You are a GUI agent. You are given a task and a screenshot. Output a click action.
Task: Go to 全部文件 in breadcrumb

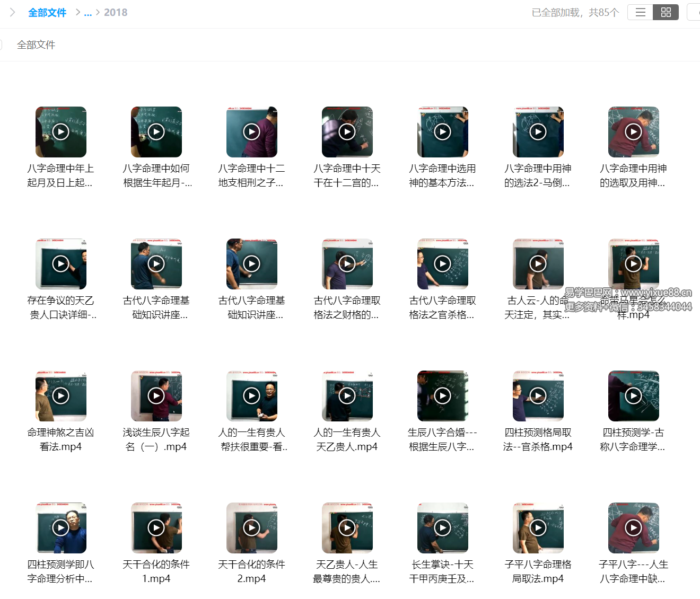[x=47, y=12]
